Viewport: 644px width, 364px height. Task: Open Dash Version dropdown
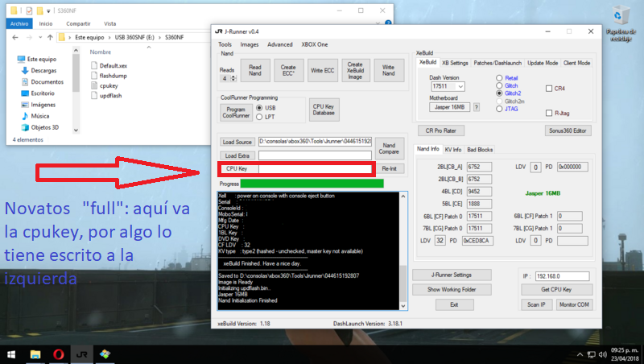460,87
